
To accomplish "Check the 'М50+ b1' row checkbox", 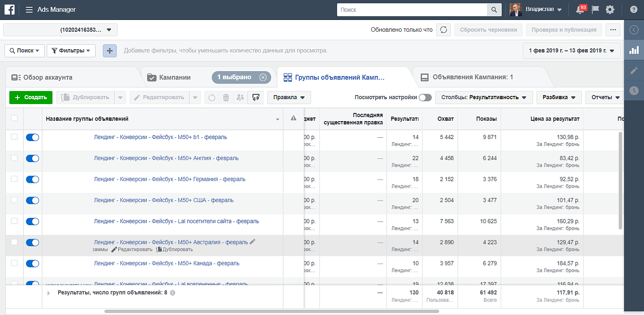I will pyautogui.click(x=14, y=137).
